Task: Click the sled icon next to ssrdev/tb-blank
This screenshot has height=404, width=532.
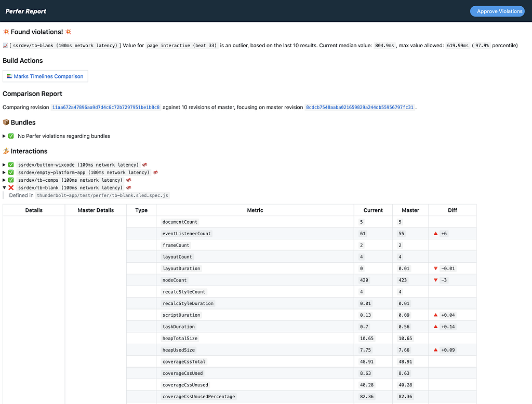Action: click(x=129, y=187)
